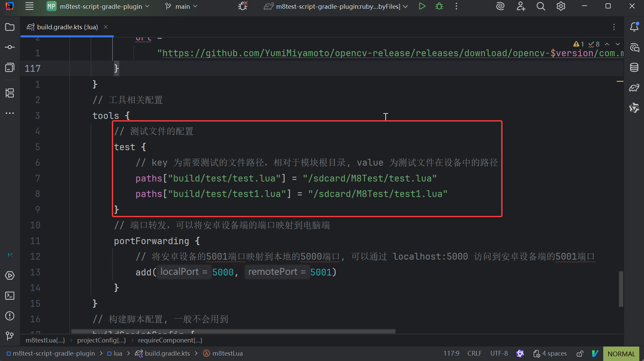Open the Terminal tool window
Image resolution: width=644 pixels, height=361 pixels.
(x=10, y=296)
